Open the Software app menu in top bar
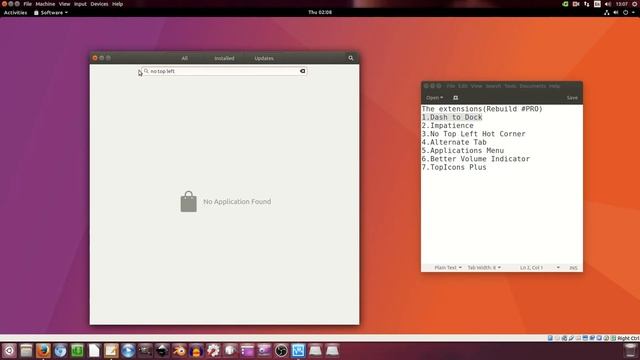The height and width of the screenshot is (360, 640). pos(51,13)
